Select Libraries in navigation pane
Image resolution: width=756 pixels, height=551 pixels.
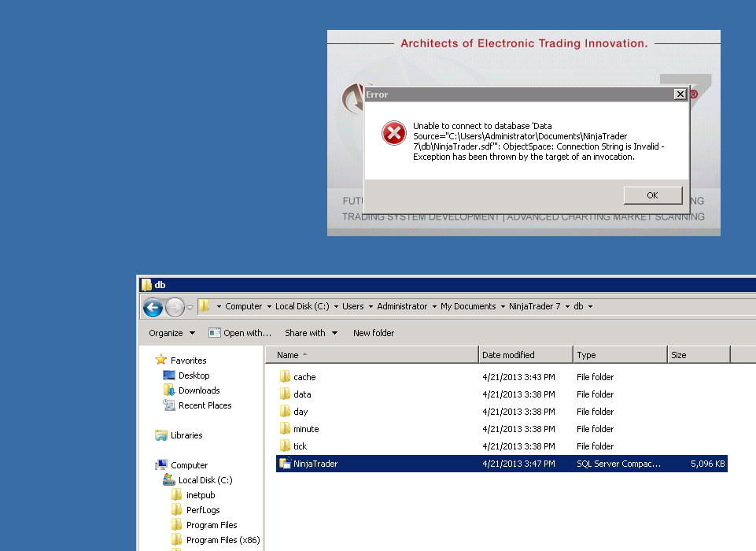click(x=186, y=435)
